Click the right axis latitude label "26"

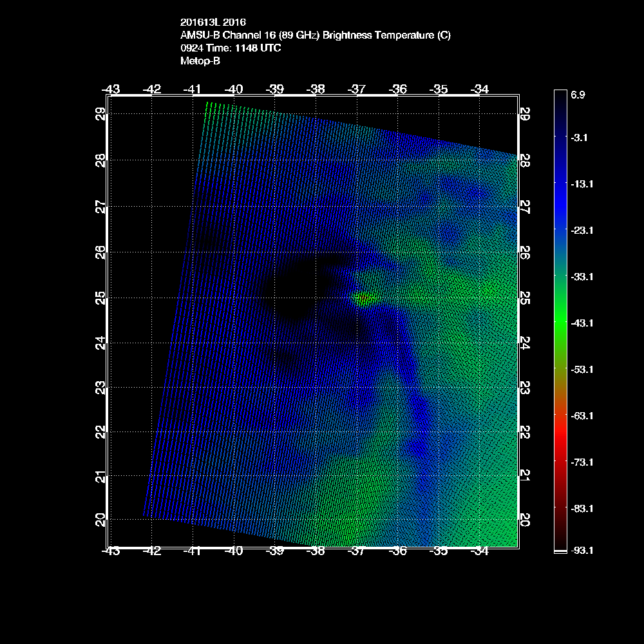point(526,252)
